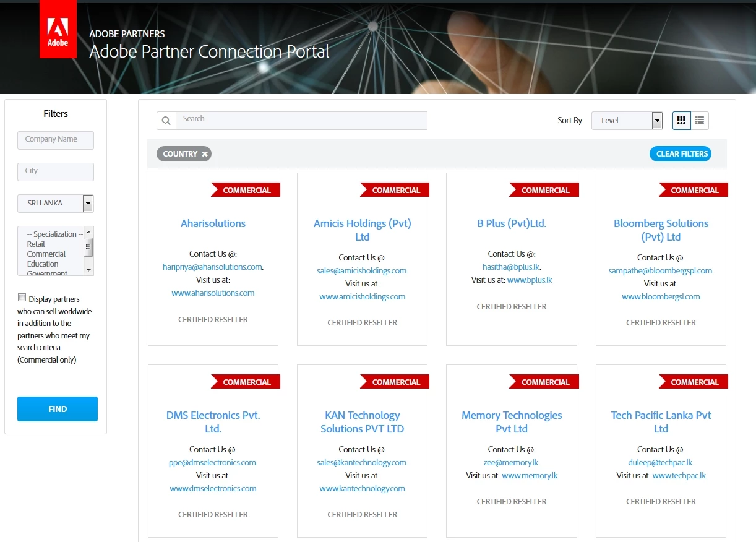This screenshot has height=542, width=756.
Task: Select Commercial in Specialization list
Action: [x=46, y=254]
